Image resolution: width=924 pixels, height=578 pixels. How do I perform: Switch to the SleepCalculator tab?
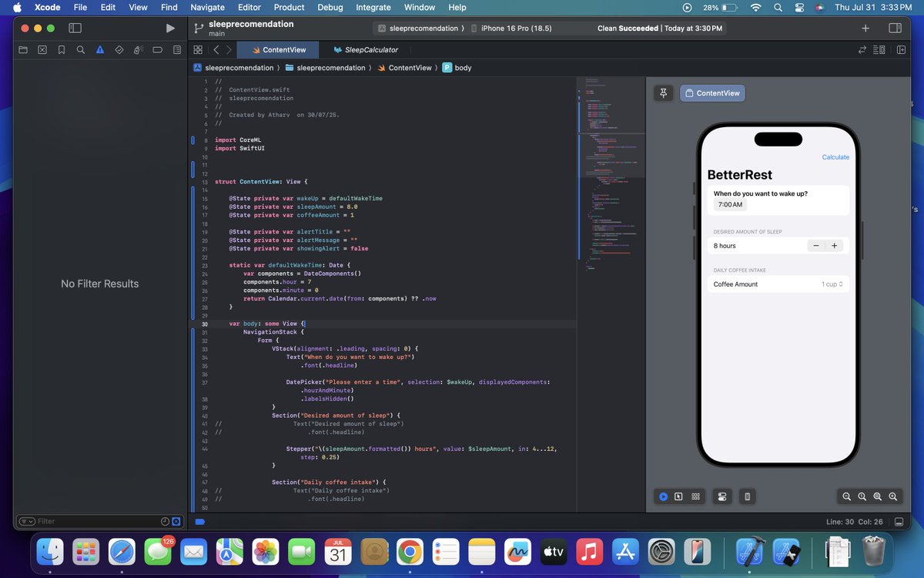[x=366, y=49]
